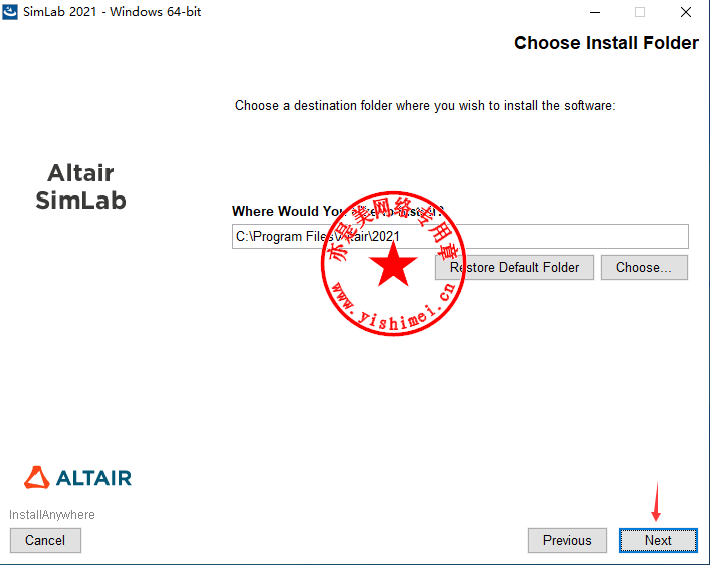Minimize the installer window

pyautogui.click(x=595, y=12)
